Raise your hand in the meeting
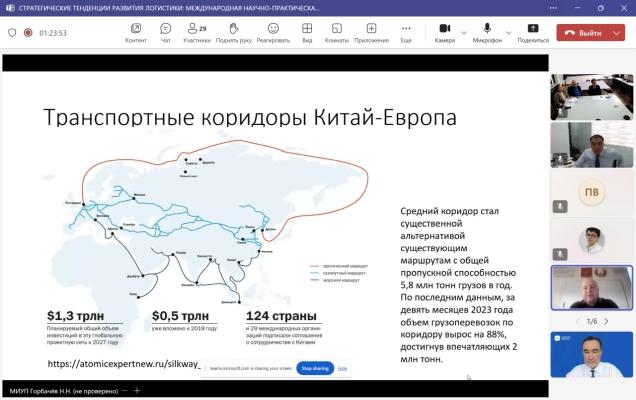 (233, 31)
